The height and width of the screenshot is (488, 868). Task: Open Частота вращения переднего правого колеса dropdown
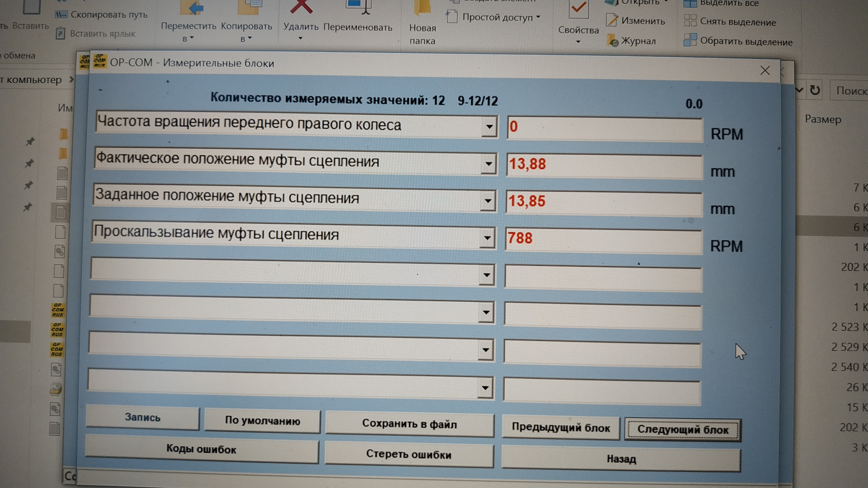coord(489,127)
